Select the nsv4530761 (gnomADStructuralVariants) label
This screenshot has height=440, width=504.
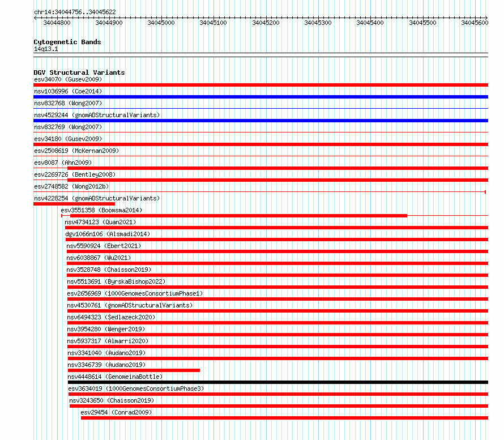click(x=130, y=305)
